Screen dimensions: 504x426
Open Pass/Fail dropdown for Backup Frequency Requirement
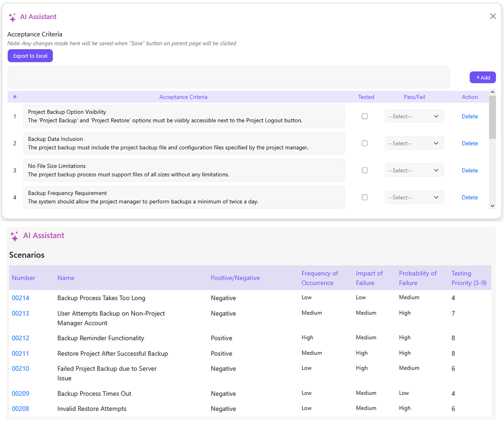coord(414,197)
